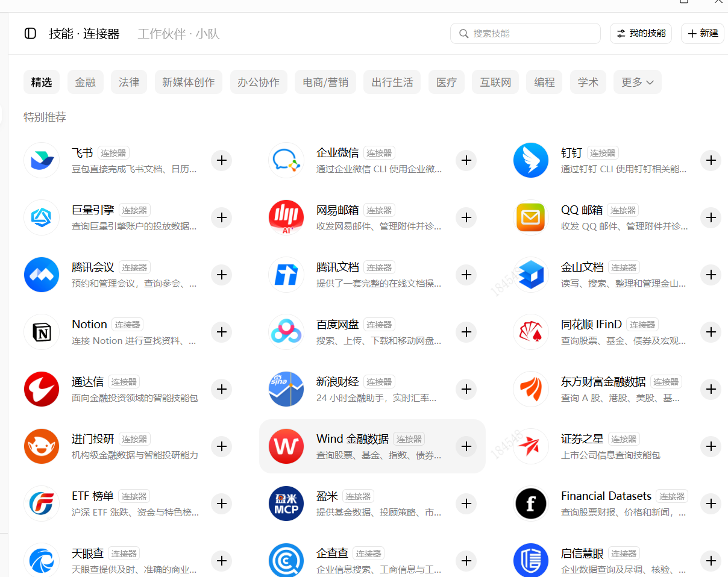Open the QQ 邮箱 connector icon
This screenshot has height=577, width=728.
click(x=531, y=217)
